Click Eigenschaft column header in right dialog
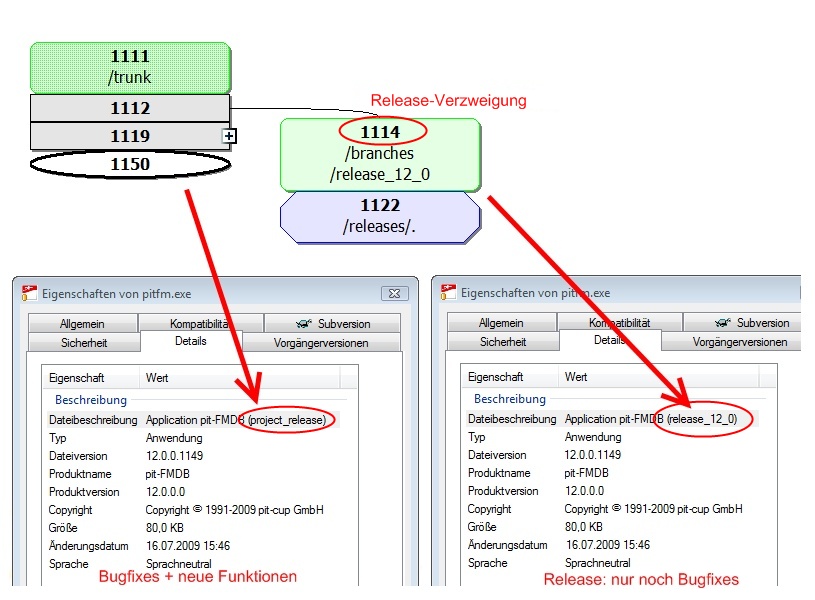 [x=510, y=377]
